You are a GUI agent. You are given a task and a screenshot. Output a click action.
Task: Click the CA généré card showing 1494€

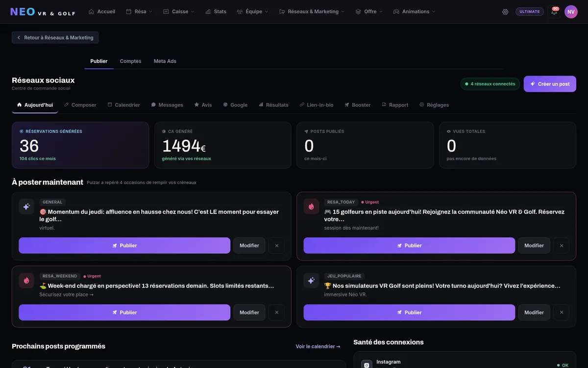(223, 145)
